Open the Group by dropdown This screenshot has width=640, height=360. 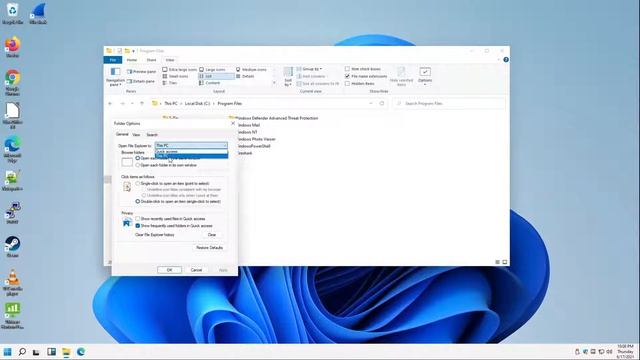point(309,69)
